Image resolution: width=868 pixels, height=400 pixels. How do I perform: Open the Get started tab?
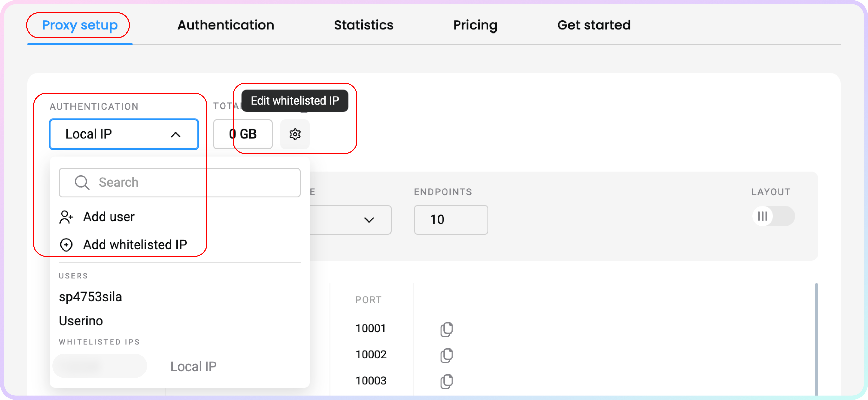[594, 25]
